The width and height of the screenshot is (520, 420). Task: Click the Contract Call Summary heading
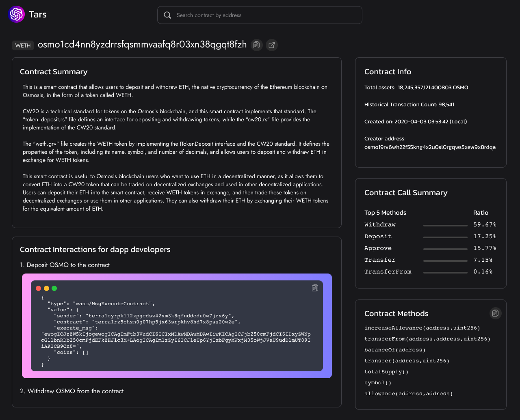coord(406,193)
